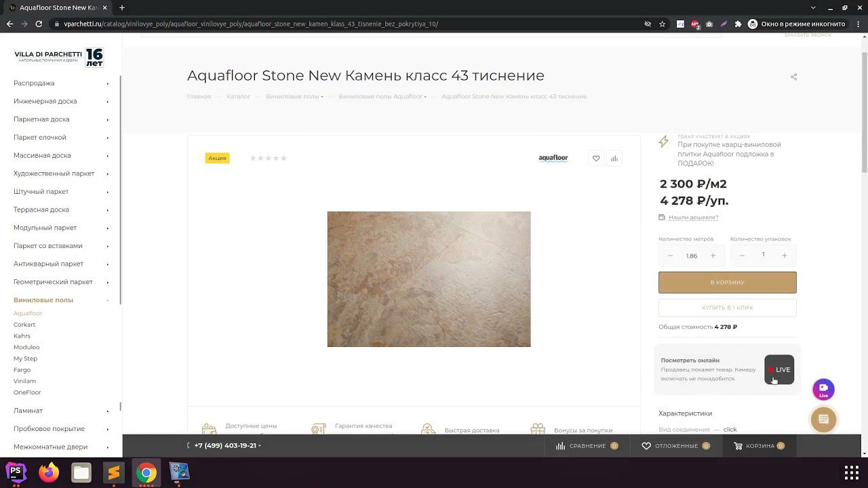Expand the Террасная доска menu
The width and height of the screenshot is (868, 488).
click(108, 210)
